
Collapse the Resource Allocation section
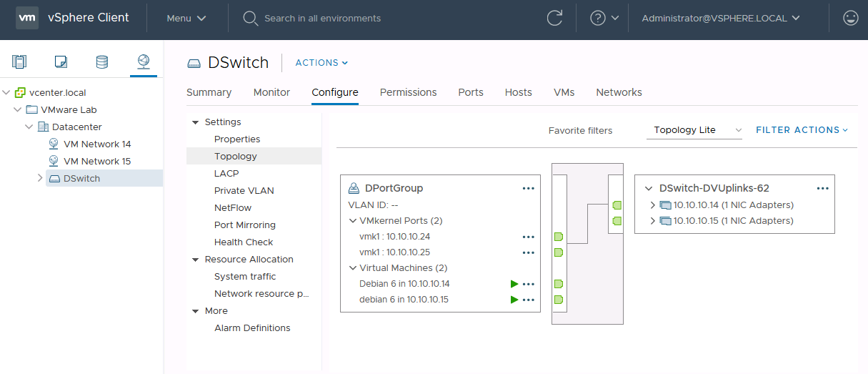pyautogui.click(x=196, y=260)
